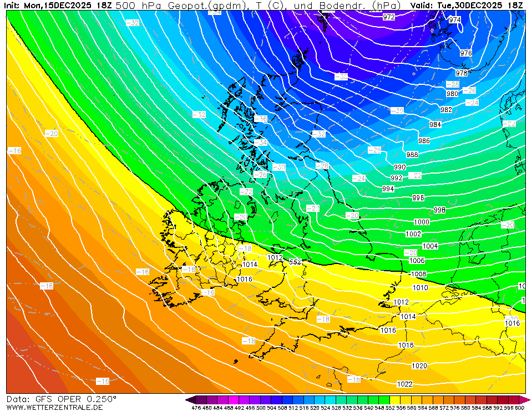This screenshot has height=411, width=532.
Task: Click the 986 isobar pressure label
Action: pyautogui.click(x=424, y=141)
